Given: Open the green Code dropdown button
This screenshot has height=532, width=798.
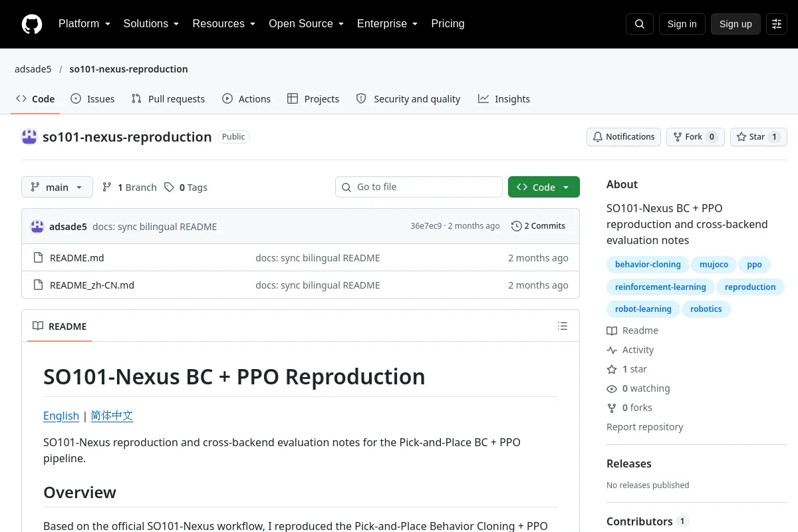Looking at the screenshot, I should [544, 188].
